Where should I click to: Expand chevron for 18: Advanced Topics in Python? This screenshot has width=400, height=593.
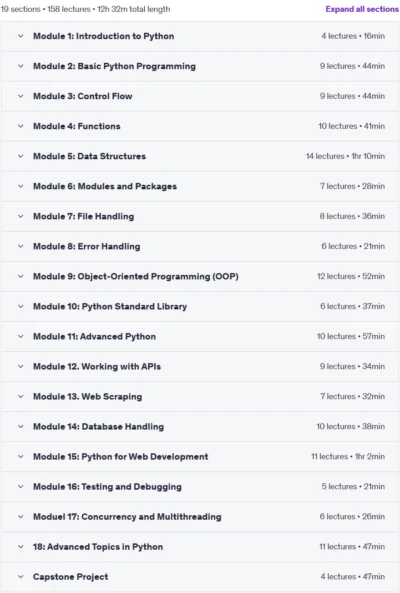tap(21, 547)
